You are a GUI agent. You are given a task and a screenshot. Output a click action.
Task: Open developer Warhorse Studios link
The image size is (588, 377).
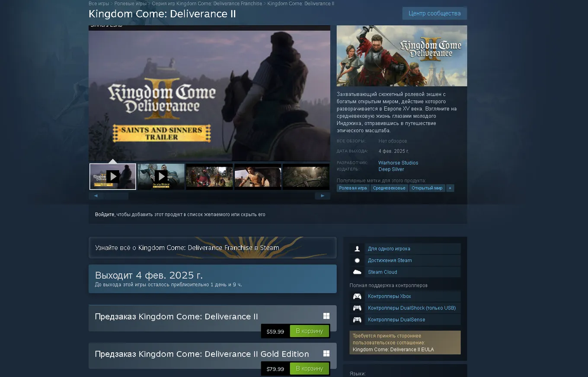398,163
